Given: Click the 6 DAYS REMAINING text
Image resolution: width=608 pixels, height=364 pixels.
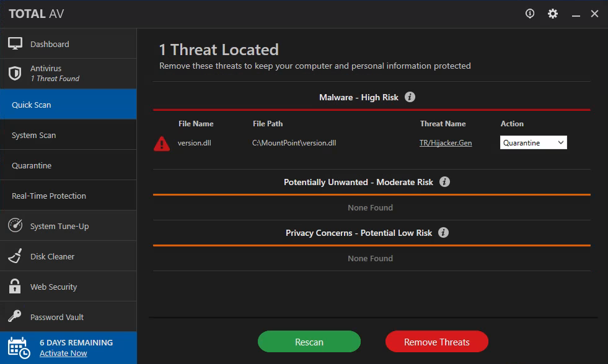Looking at the screenshot, I should [76, 343].
